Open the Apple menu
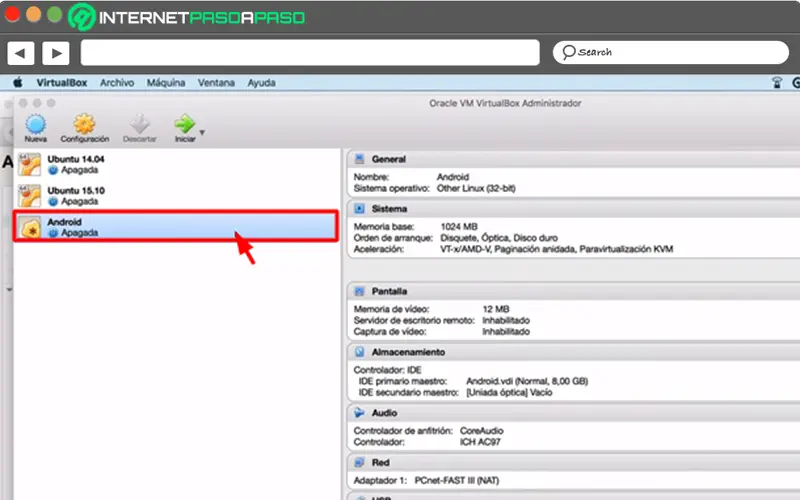Image resolution: width=800 pixels, height=500 pixels. tap(18, 82)
